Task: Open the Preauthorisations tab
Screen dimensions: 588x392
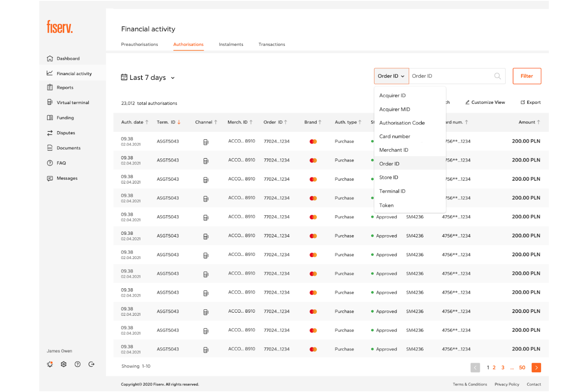Action: point(139,44)
